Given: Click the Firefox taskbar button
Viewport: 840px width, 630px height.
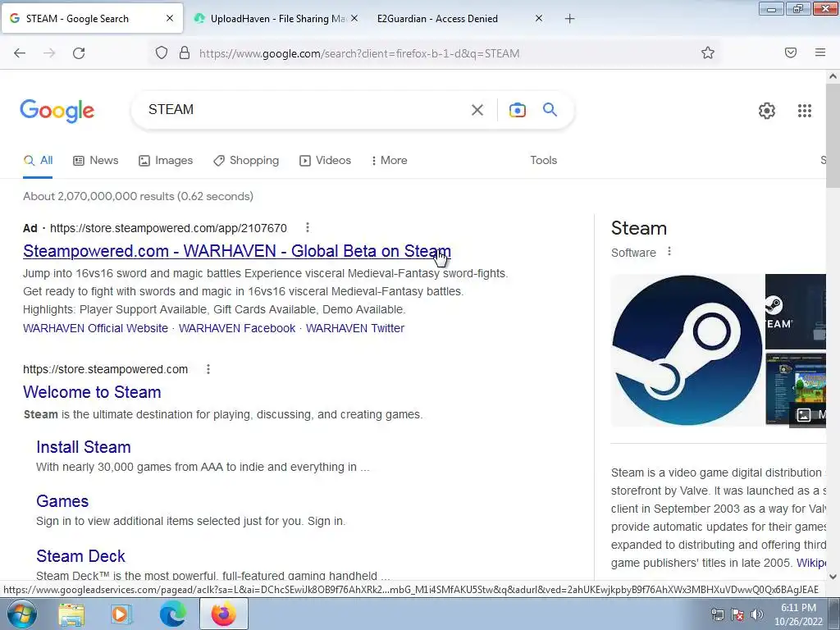Looking at the screenshot, I should coord(224,614).
